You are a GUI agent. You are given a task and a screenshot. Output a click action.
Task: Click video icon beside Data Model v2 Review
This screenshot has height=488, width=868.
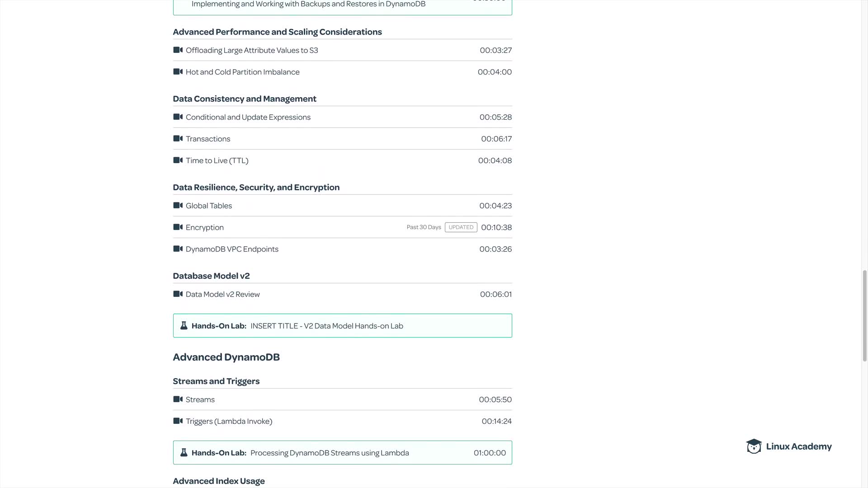point(178,294)
